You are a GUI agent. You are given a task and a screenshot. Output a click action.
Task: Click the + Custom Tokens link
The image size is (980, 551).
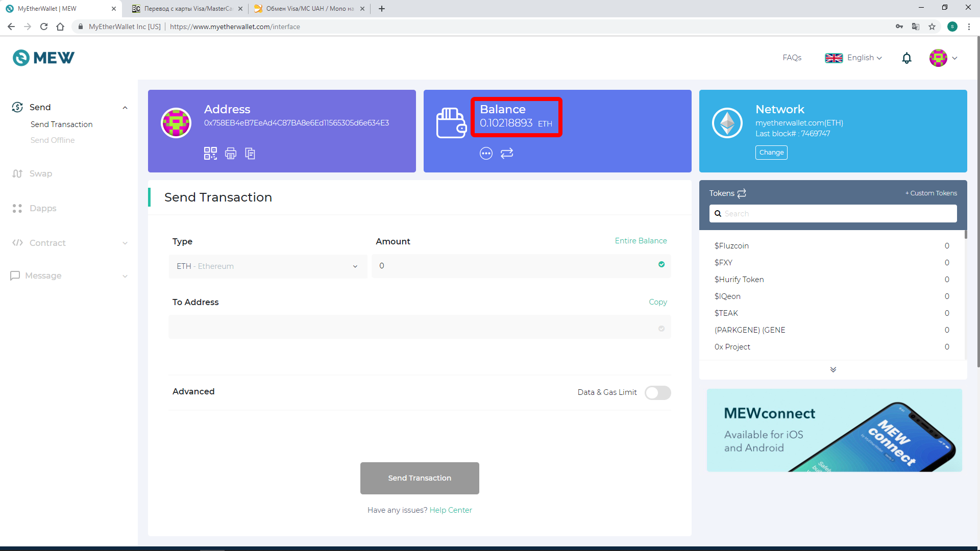(931, 193)
